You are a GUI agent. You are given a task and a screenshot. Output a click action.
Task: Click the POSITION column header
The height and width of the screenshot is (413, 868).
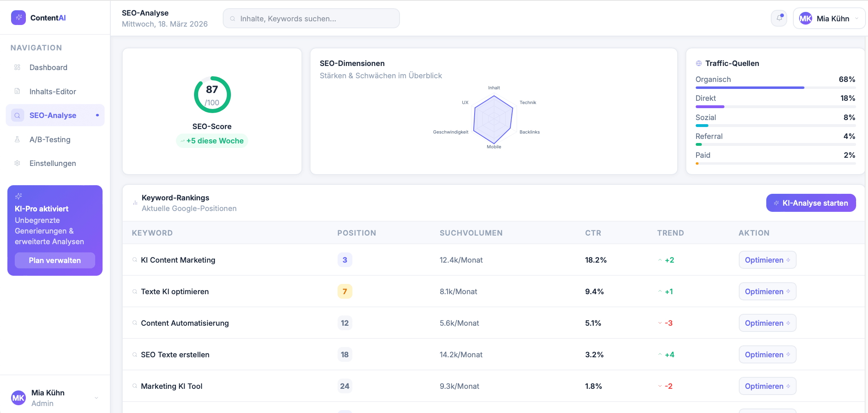pos(356,233)
